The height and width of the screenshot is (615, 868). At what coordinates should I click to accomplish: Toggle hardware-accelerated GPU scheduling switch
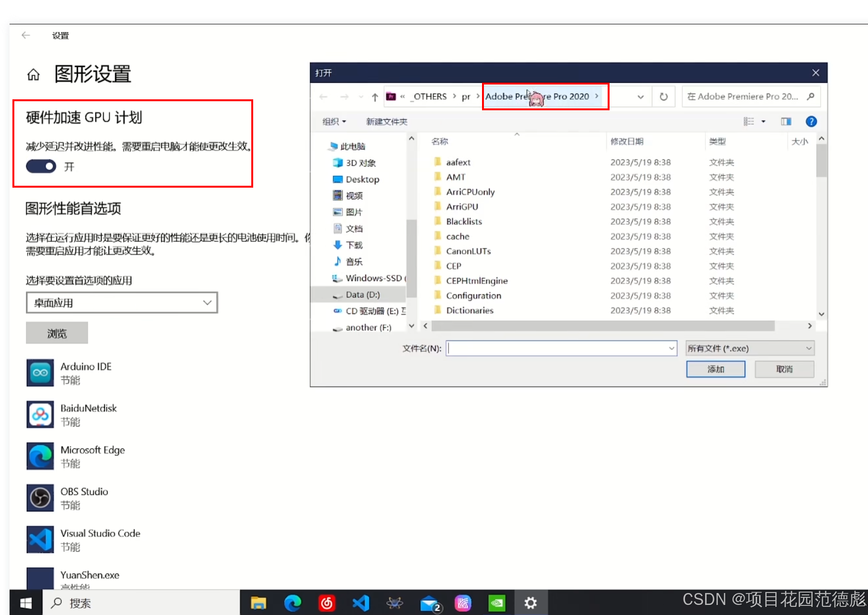click(41, 166)
